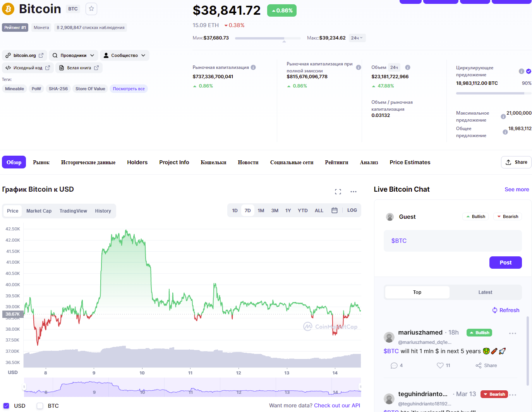Uncheck the USD currency checkbox
Image resolution: width=532 pixels, height=412 pixels.
(6, 406)
